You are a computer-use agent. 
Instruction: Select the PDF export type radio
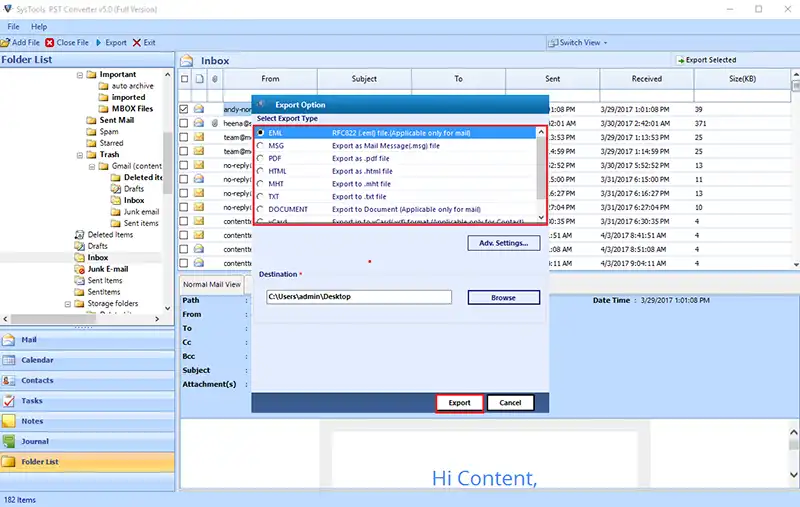coord(261,158)
